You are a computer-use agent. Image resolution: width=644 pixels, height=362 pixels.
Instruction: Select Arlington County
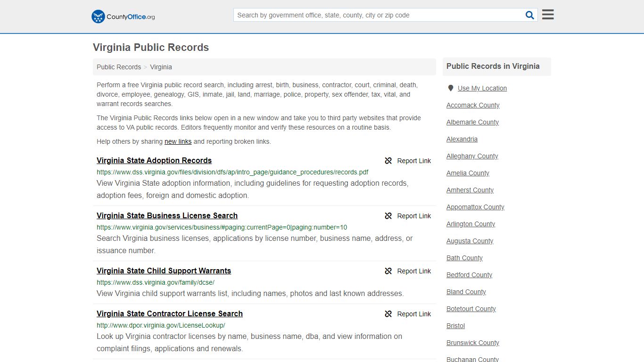tap(471, 224)
